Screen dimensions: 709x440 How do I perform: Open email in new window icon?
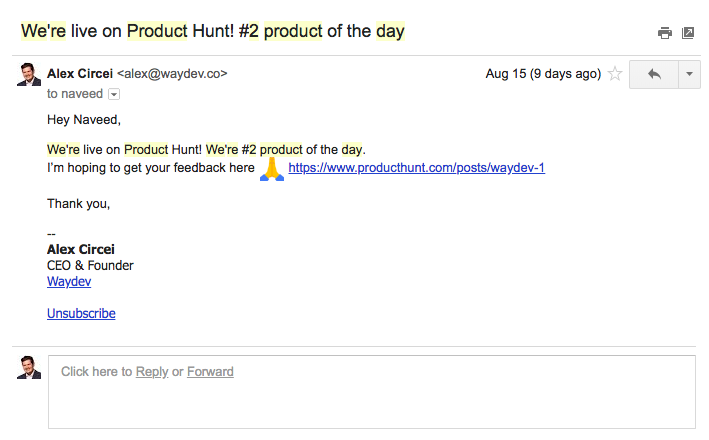688,33
